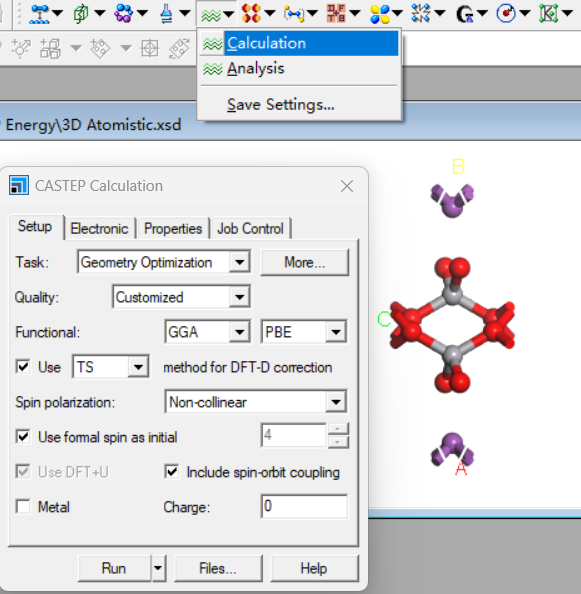Open the PBE functional dropdown
This screenshot has height=594, width=581.
click(336, 332)
